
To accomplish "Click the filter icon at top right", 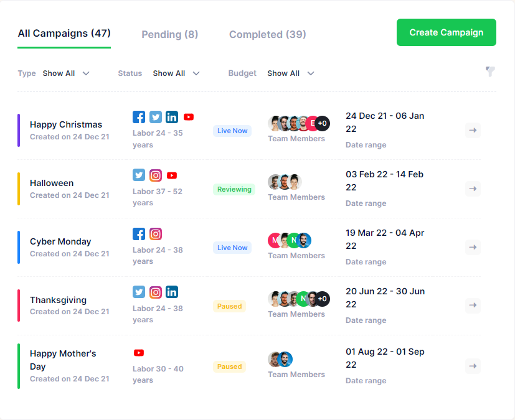I will pyautogui.click(x=490, y=72).
